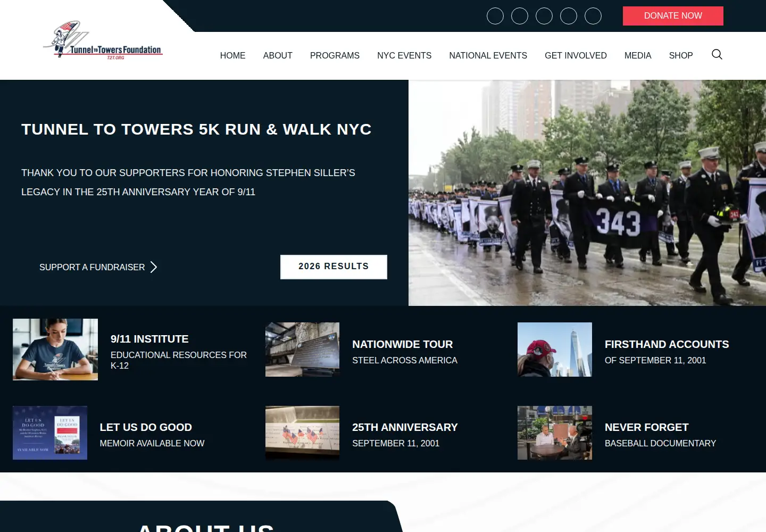Click the 'Memoir Available Now' subtitle

pyautogui.click(x=152, y=443)
